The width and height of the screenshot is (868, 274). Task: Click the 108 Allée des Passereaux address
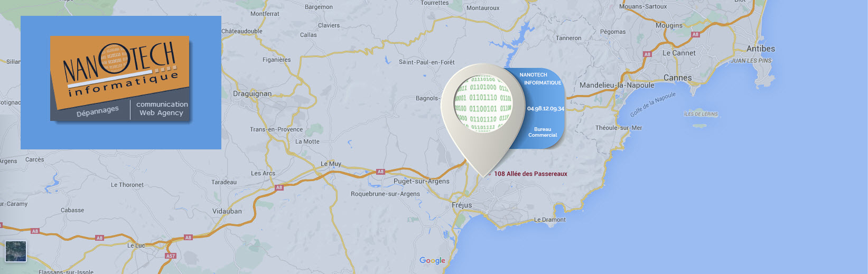(x=530, y=174)
